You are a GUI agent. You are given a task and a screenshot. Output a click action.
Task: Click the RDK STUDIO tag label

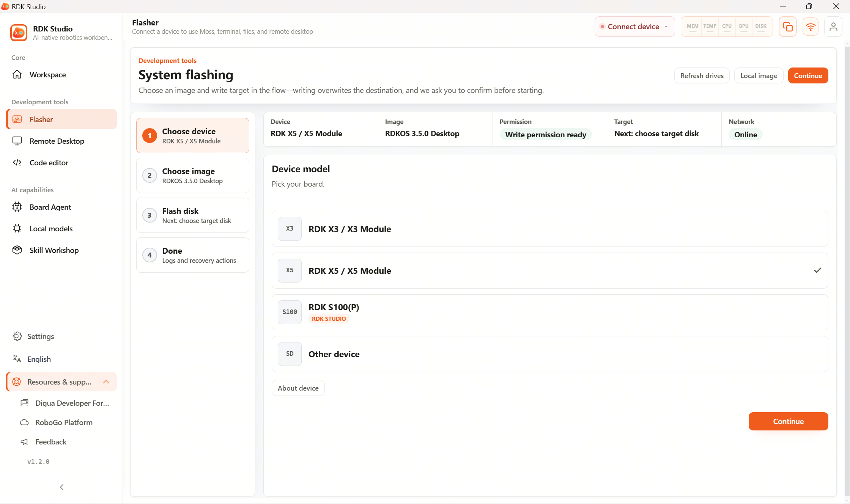pos(329,319)
